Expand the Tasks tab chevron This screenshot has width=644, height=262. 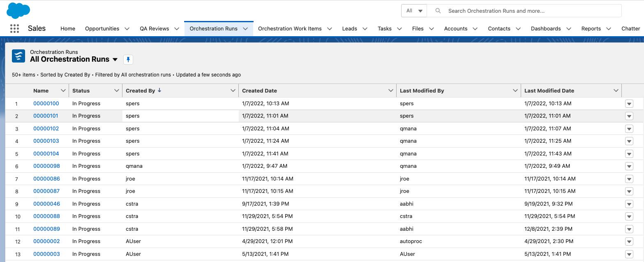click(399, 29)
